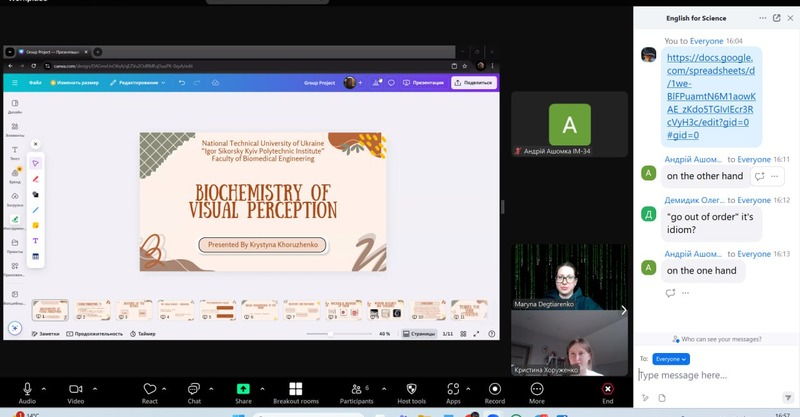Screen dimensions: 800x417
Task: Open Breakout rooms
Action: (296, 393)
